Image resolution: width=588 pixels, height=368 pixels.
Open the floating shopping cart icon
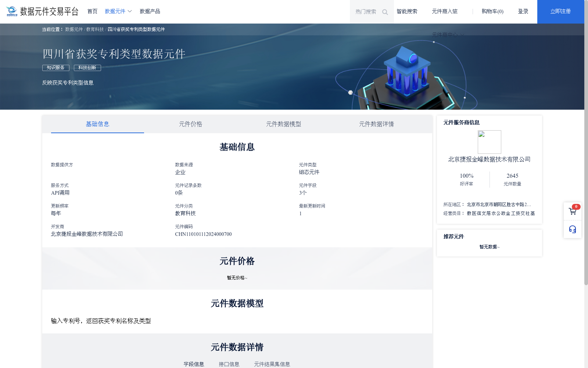tap(573, 211)
